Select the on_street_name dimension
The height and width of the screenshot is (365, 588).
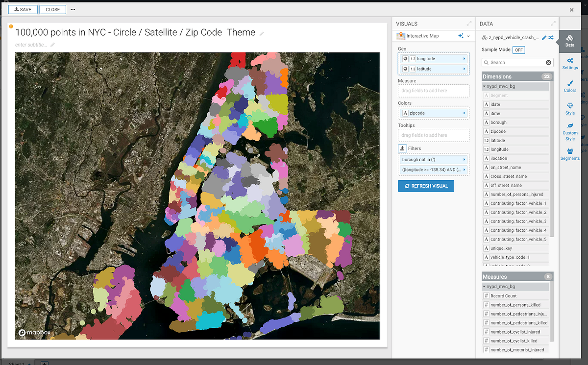(515, 168)
